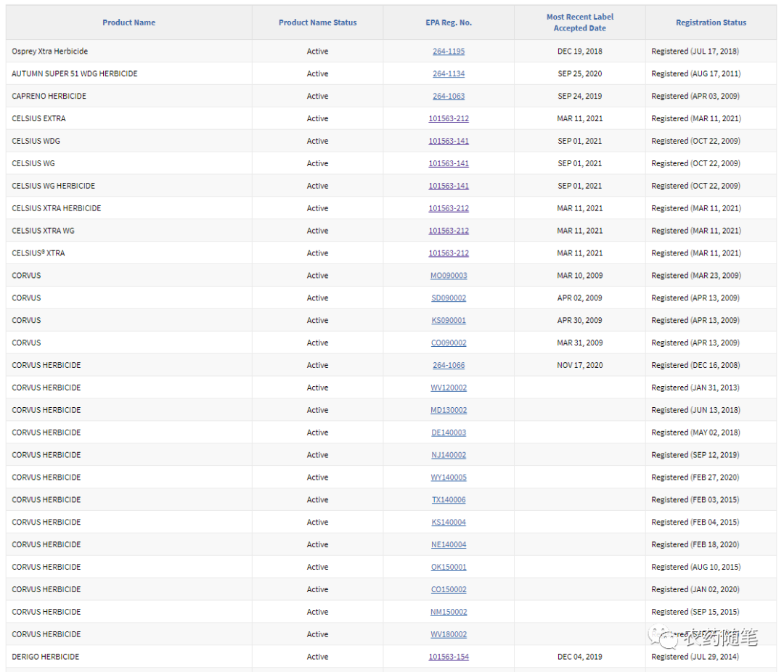Image resolution: width=784 pixels, height=672 pixels.
Task: Click Registered (MAR 23, 2009) status
Action: pyautogui.click(x=695, y=276)
